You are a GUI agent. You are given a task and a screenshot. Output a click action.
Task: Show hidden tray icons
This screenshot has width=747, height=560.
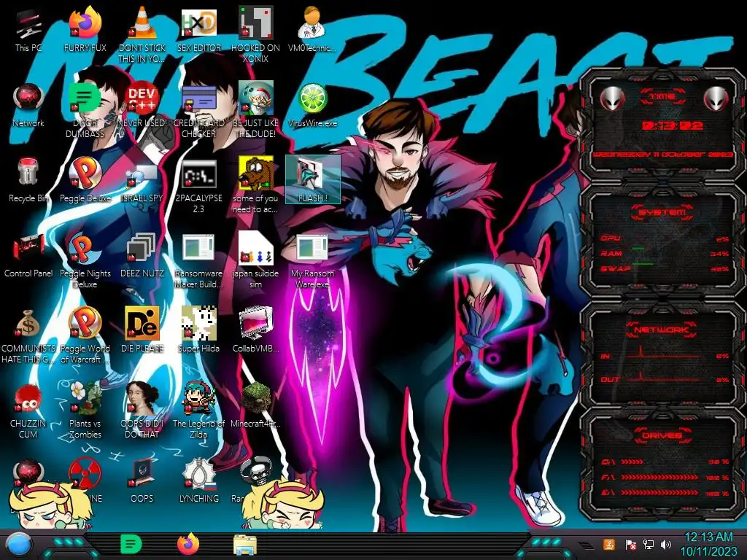click(x=587, y=545)
